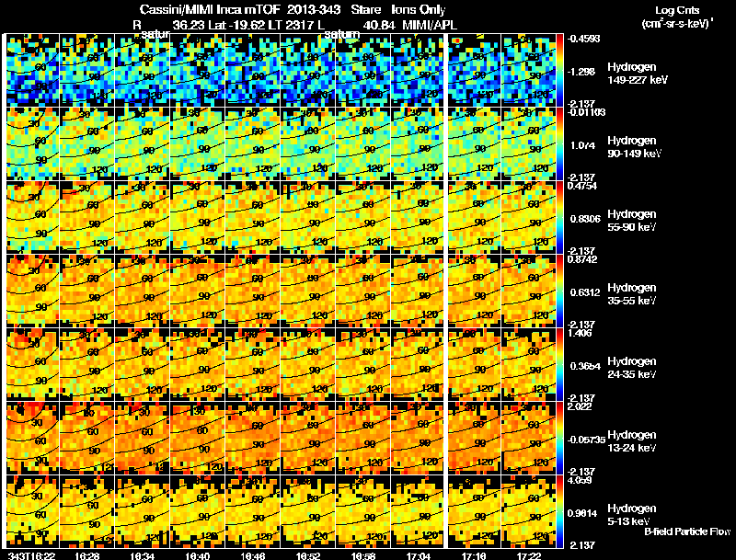Click the '343T16:22' time label
The width and height of the screenshot is (736, 560).
coord(32,556)
